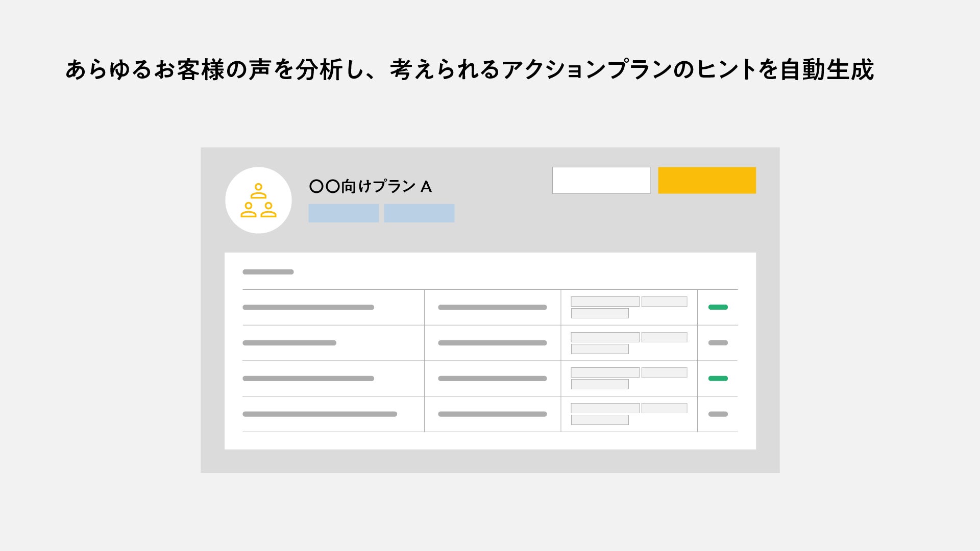The height and width of the screenshot is (551, 980).
Task: Click the '〇〇向けプラン A' title
Action: pos(371,187)
